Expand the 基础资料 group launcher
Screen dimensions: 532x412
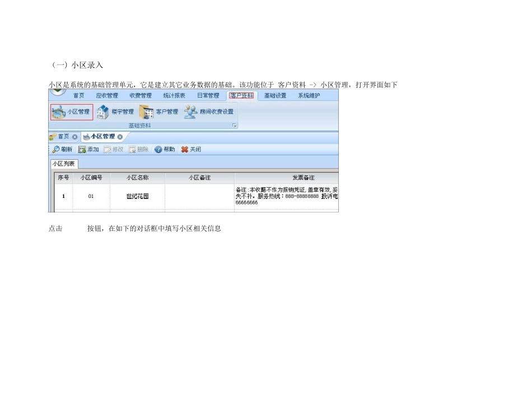(x=234, y=126)
